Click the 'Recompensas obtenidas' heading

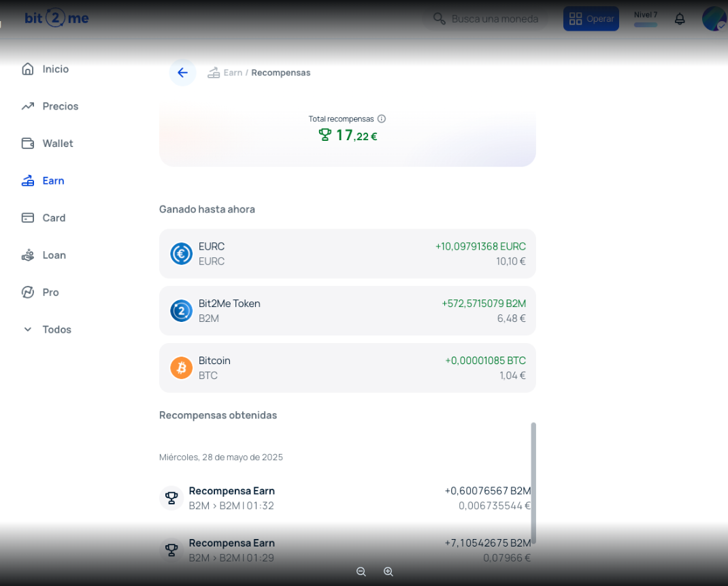click(218, 415)
